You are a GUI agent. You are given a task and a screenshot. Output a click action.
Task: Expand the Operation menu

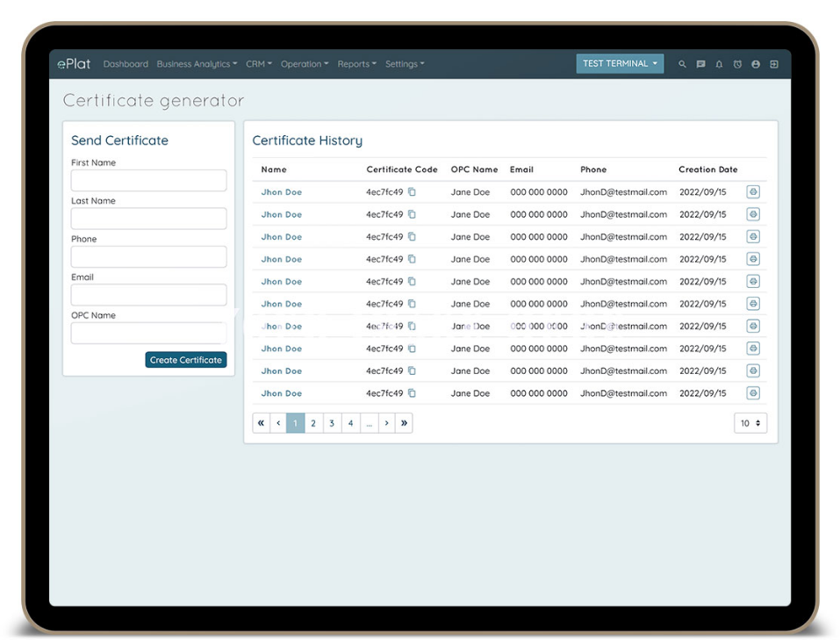(x=305, y=64)
